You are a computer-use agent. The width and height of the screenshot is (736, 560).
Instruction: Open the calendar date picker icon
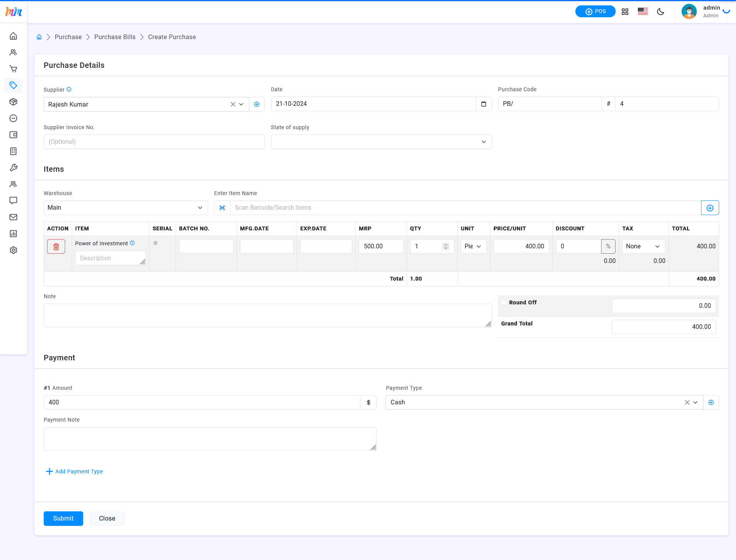483,104
